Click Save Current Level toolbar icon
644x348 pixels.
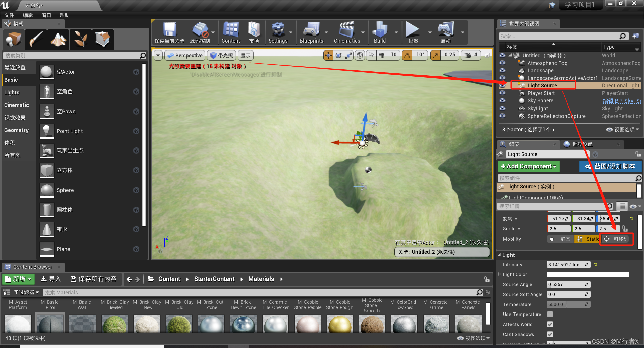coord(169,32)
